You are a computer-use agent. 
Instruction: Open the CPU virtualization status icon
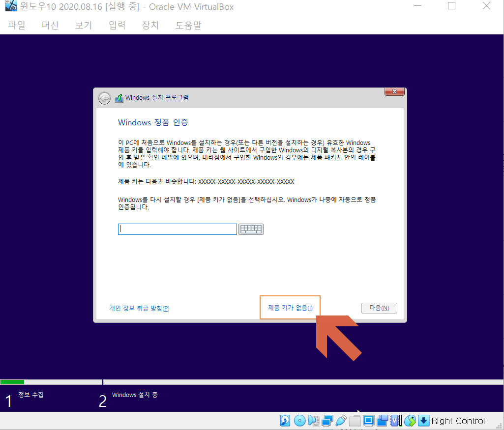(396, 420)
